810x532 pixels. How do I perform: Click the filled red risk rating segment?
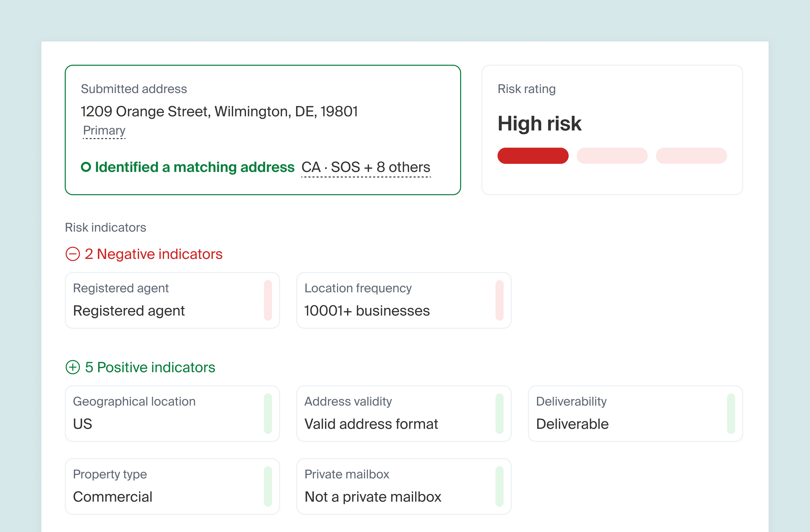pyautogui.click(x=533, y=156)
